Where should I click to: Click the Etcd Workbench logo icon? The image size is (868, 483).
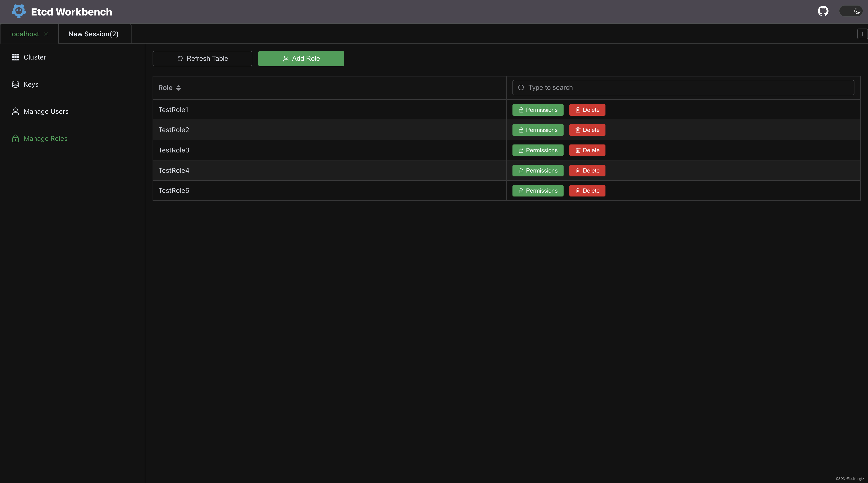[x=19, y=11]
